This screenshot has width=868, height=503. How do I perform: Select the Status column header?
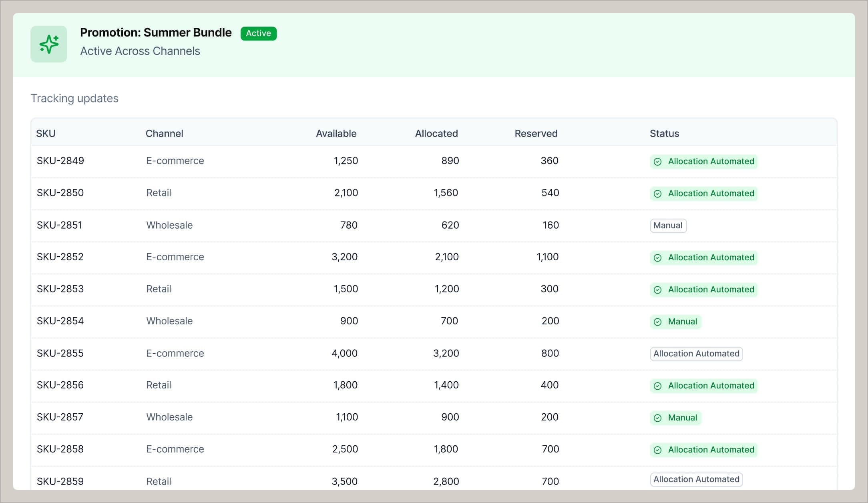tap(664, 133)
